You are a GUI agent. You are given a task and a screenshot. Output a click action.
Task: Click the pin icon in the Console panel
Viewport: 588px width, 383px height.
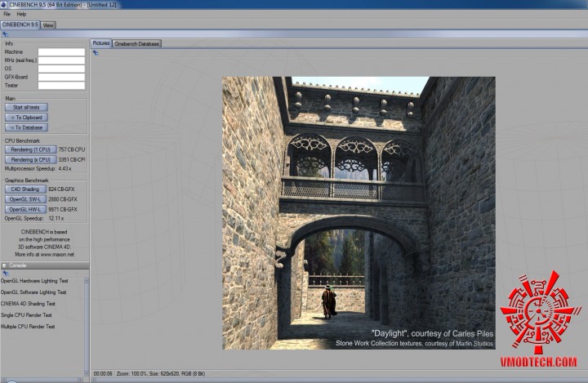tap(5, 274)
